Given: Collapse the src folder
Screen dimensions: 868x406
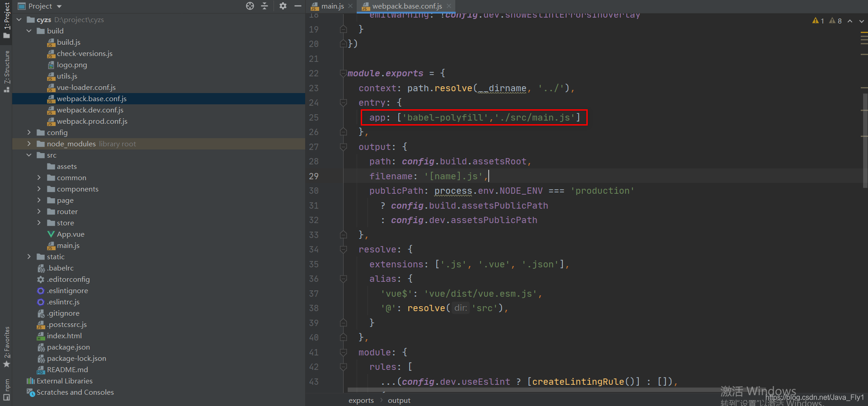Looking at the screenshot, I should pyautogui.click(x=29, y=155).
